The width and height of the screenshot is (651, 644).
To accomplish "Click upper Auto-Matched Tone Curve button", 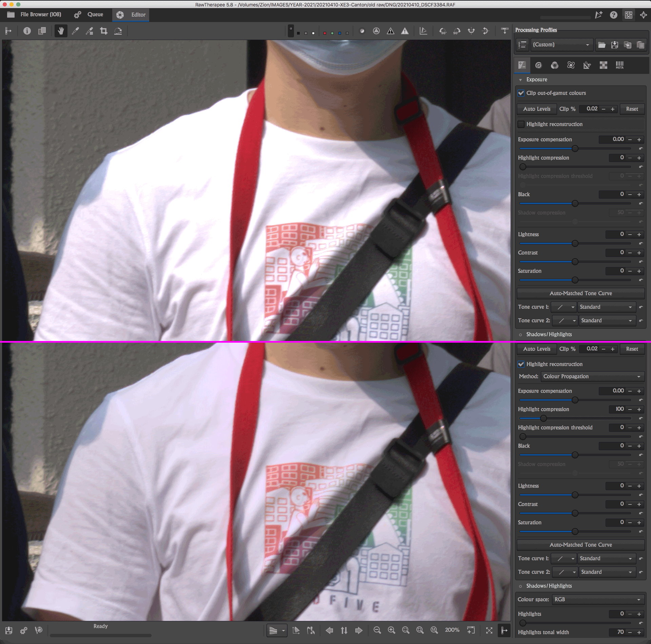I will pyautogui.click(x=580, y=294).
